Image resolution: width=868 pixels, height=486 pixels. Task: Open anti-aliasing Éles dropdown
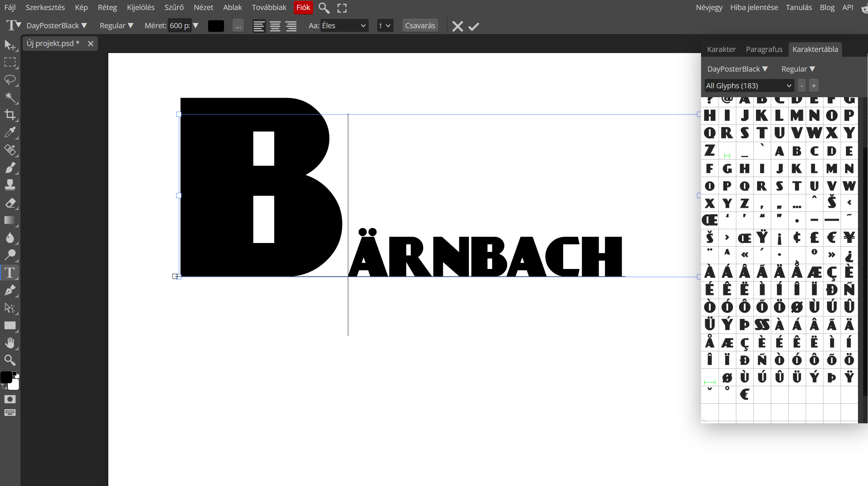pos(344,26)
